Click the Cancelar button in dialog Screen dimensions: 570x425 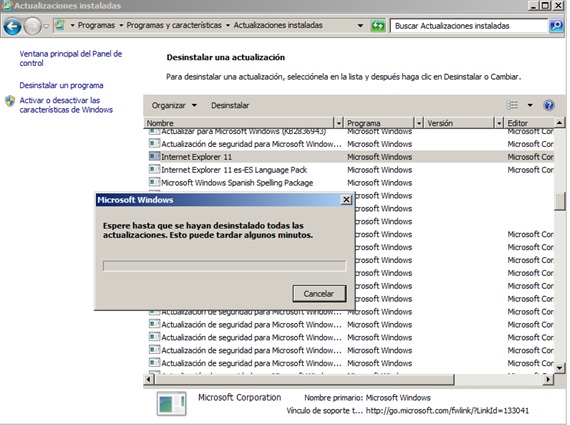pyautogui.click(x=319, y=293)
